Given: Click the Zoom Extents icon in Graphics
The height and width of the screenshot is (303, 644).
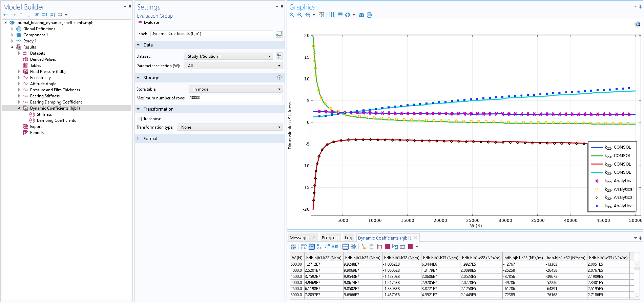Looking at the screenshot, I should pos(321,15).
